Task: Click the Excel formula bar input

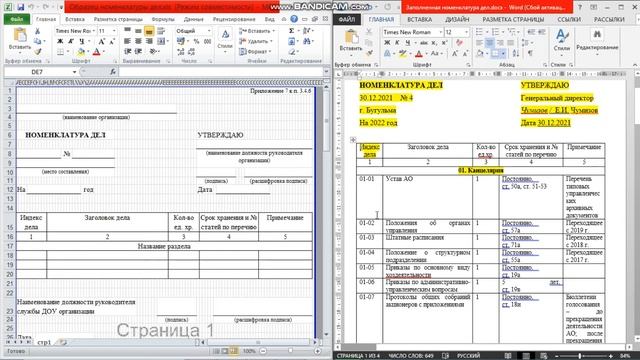Action: click(220, 72)
